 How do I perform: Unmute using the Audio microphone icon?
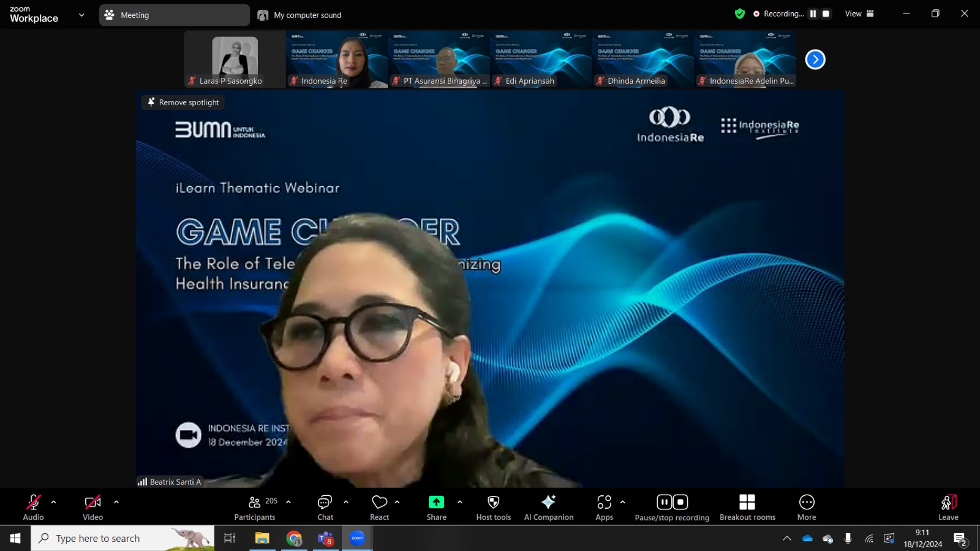(x=33, y=503)
